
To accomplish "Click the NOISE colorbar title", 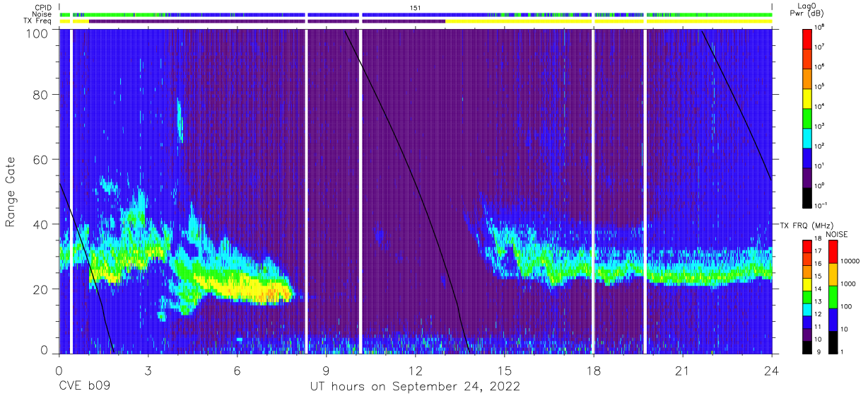I will 835,234.
